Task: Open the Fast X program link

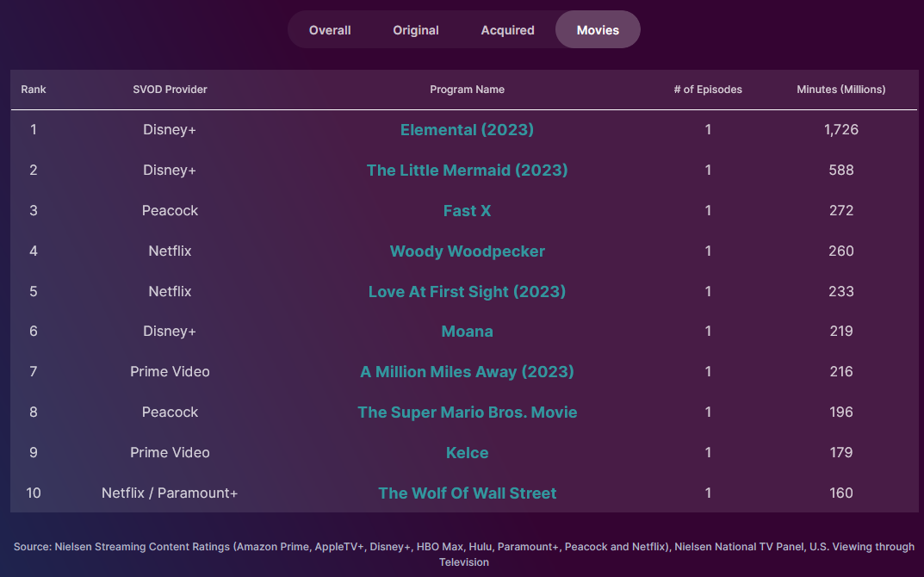Action: (467, 211)
